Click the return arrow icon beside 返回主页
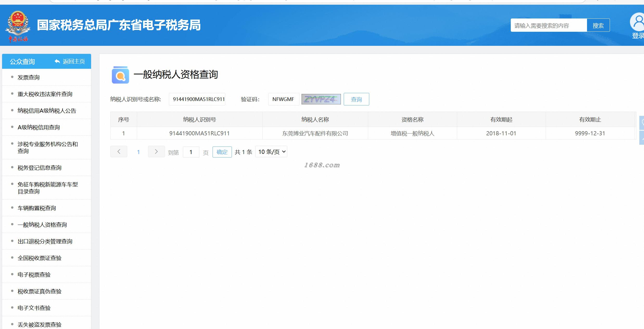 coord(57,61)
